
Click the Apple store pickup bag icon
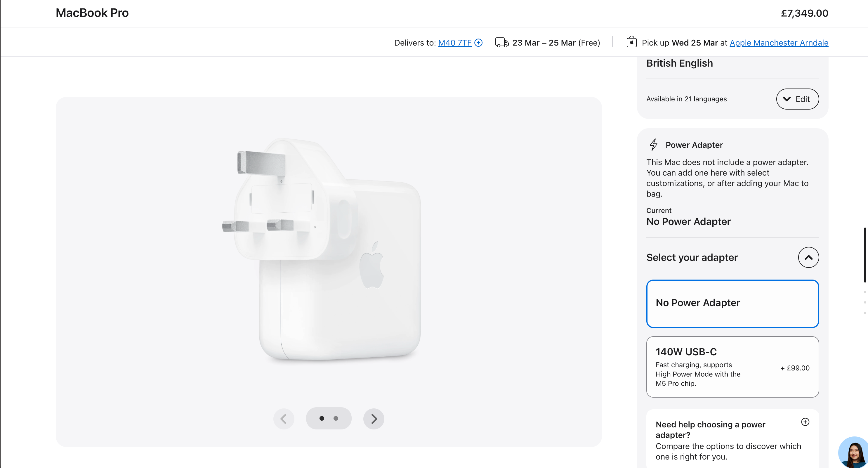(x=631, y=42)
